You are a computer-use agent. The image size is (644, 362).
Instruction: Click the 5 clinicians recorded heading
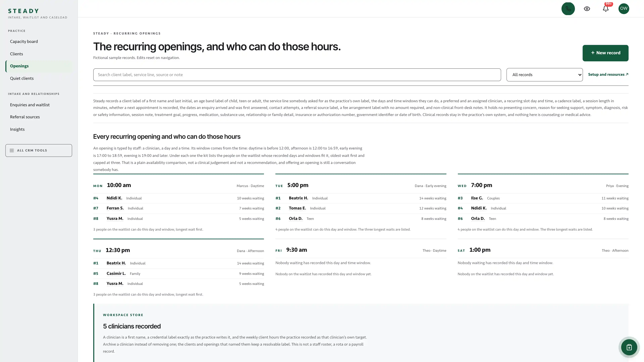pos(132,326)
